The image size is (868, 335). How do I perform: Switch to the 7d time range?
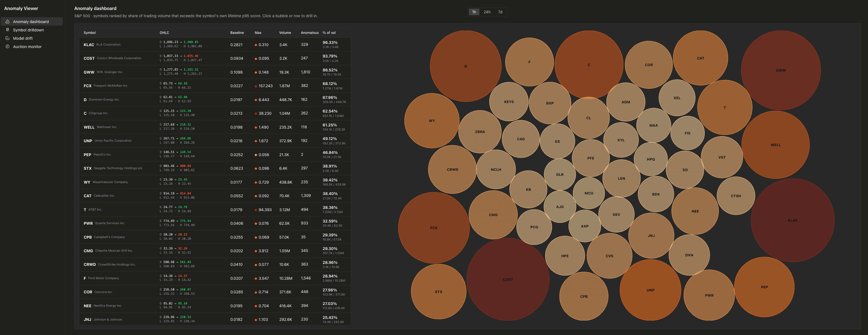[500, 12]
